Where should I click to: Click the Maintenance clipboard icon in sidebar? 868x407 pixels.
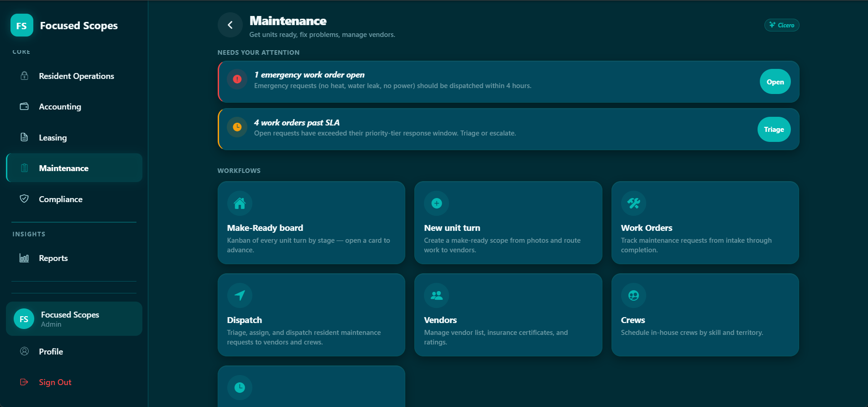click(x=25, y=168)
